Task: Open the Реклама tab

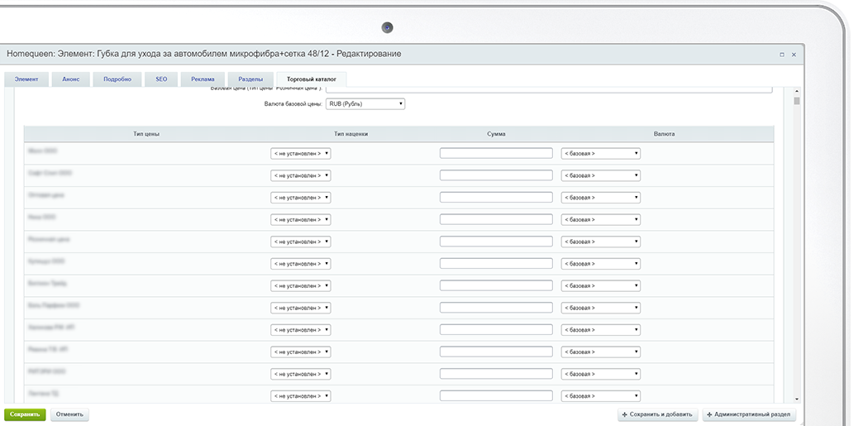Action: (x=203, y=79)
